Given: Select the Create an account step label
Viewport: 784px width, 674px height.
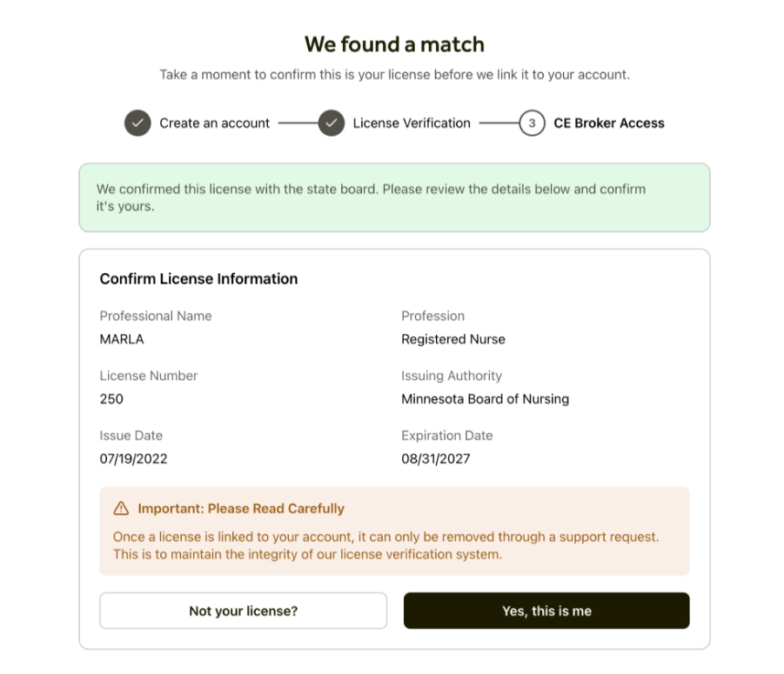Looking at the screenshot, I should tap(214, 123).
